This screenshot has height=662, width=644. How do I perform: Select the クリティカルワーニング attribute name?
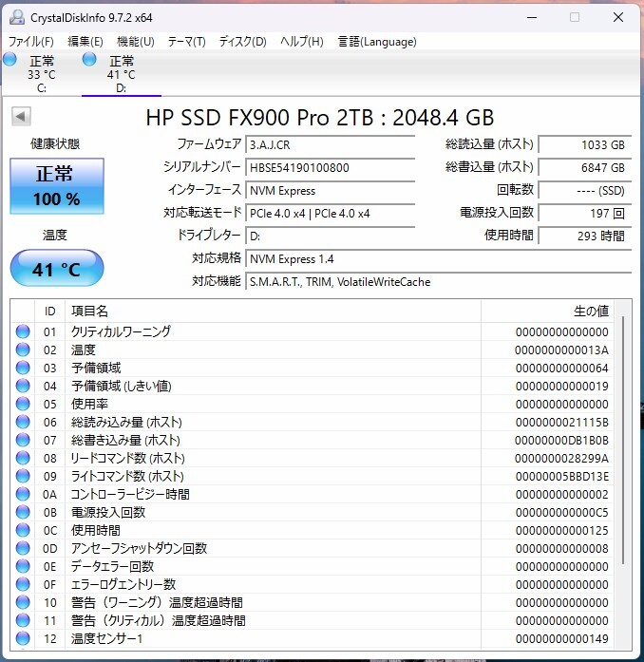pyautogui.click(x=121, y=331)
